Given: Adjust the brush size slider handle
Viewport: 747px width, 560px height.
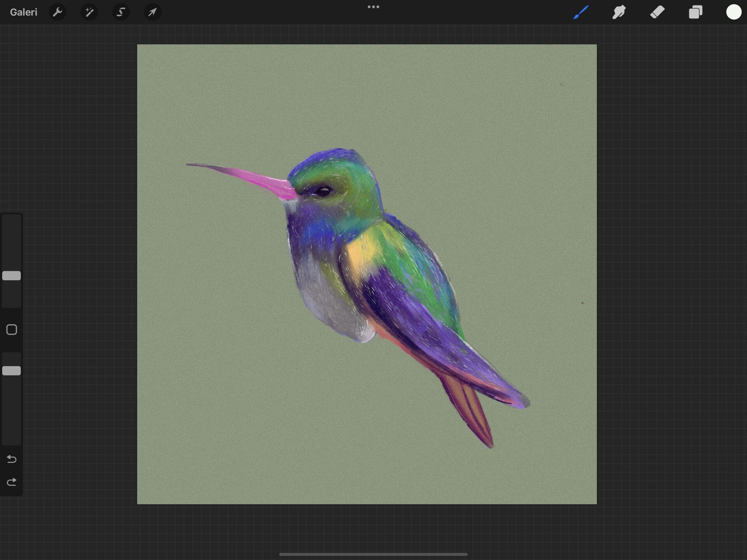Looking at the screenshot, I should click(x=11, y=276).
